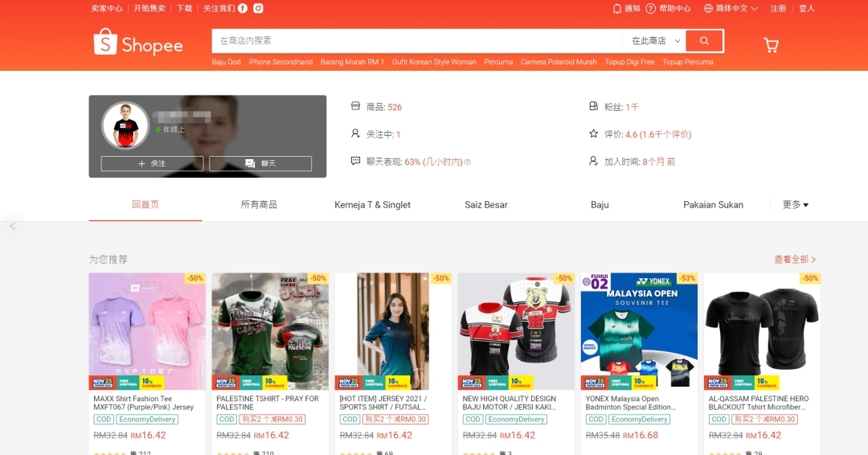Screen dimensions: 868x455
Task: Click the Topup Percuma suggested search
Action: tap(687, 62)
